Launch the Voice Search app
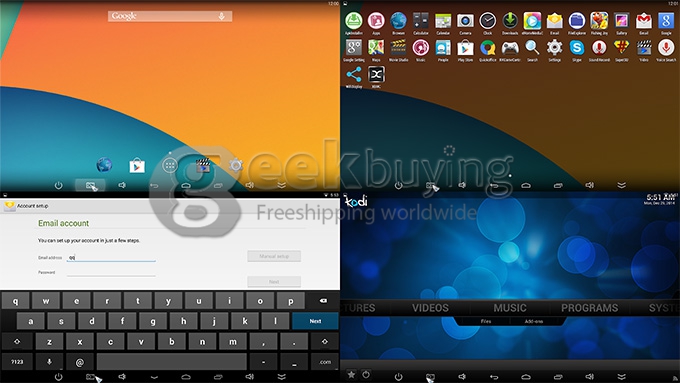Screen dimensions: 680x383 click(x=666, y=48)
